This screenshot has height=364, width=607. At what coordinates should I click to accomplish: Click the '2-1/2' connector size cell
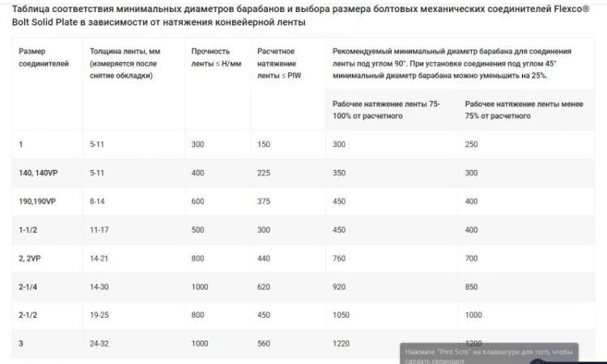28,315
